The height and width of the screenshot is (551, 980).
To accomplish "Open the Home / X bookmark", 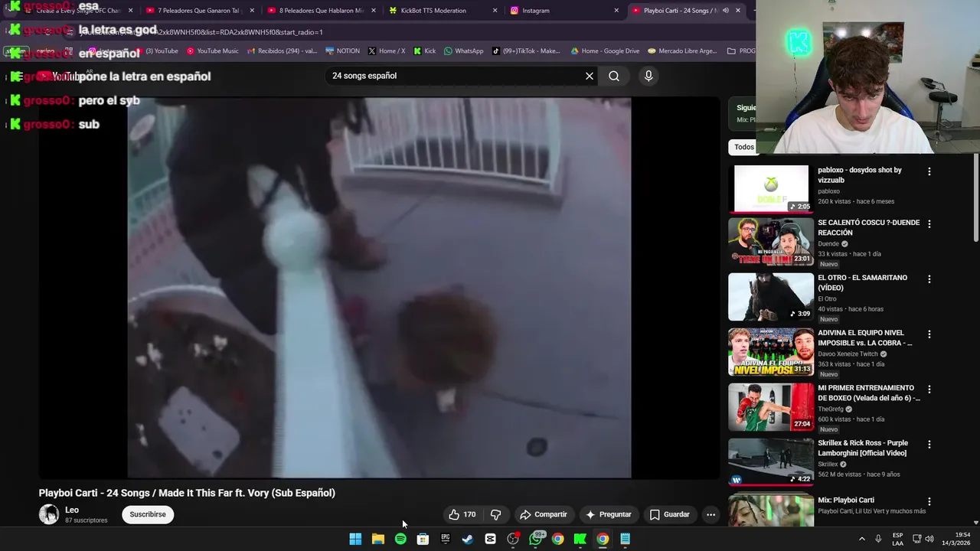I will (x=387, y=51).
